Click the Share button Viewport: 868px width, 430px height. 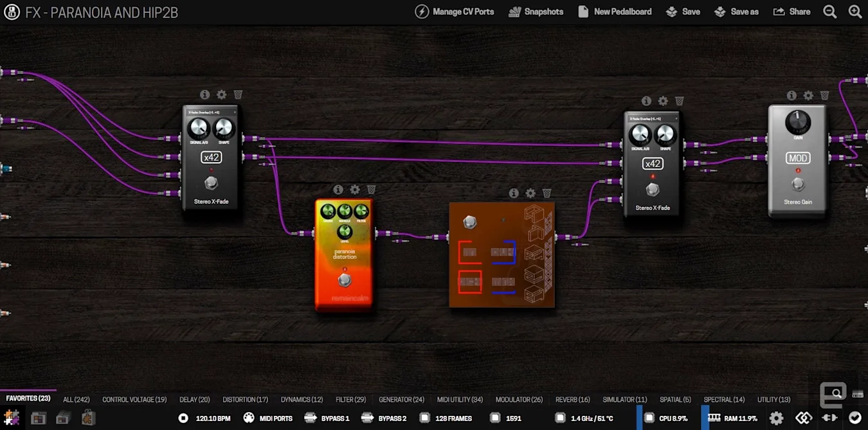tap(791, 12)
